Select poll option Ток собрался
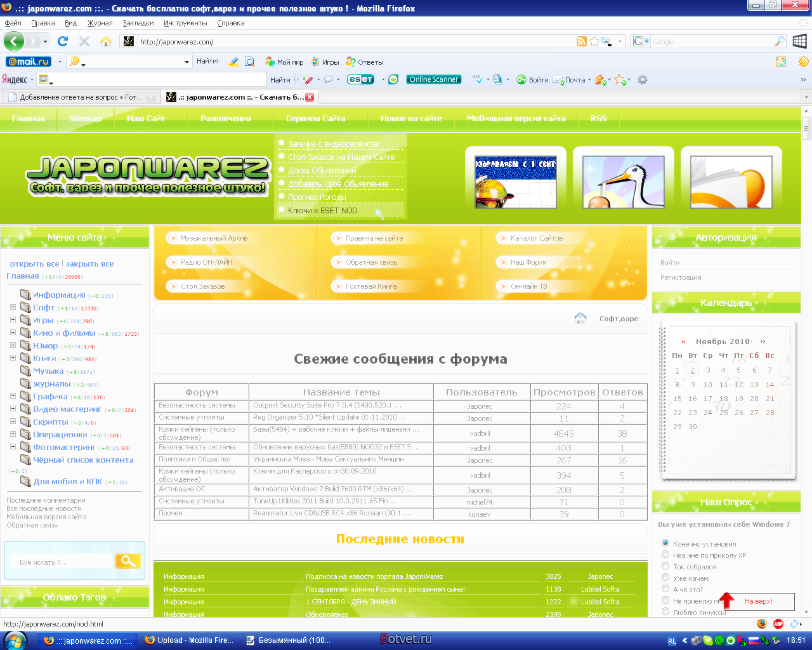The height and width of the screenshot is (650, 812). tap(665, 566)
